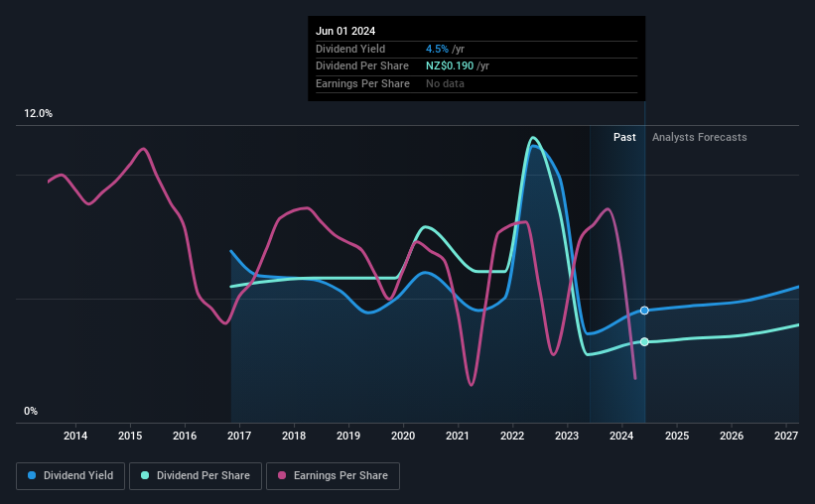
Task: Click the 2027 x-axis label
Action: click(x=786, y=436)
